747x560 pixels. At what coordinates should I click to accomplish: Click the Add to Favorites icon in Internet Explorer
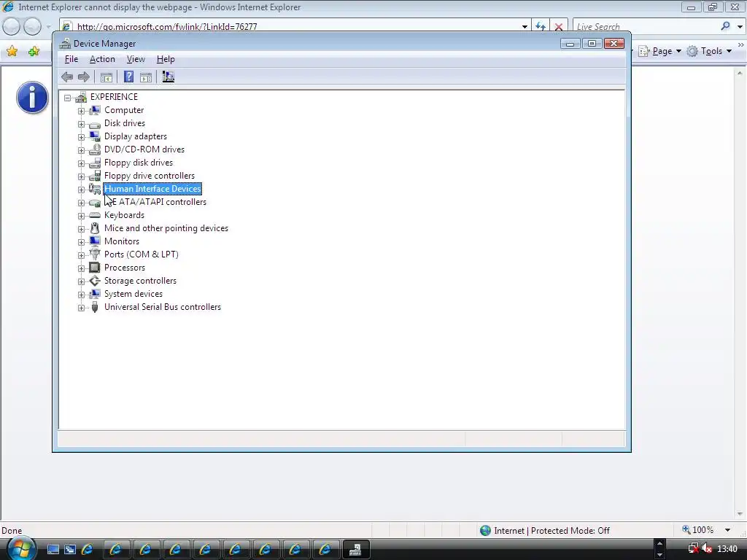[x=34, y=51]
